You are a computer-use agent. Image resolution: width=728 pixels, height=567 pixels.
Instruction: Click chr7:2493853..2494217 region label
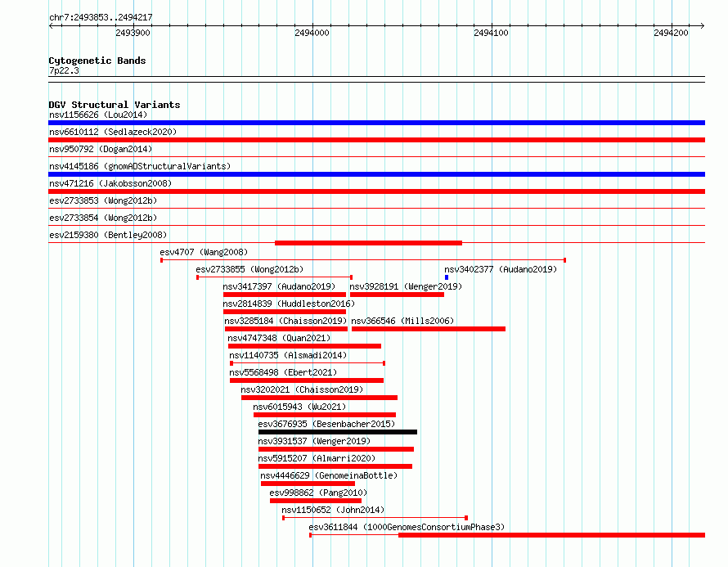pyautogui.click(x=101, y=17)
